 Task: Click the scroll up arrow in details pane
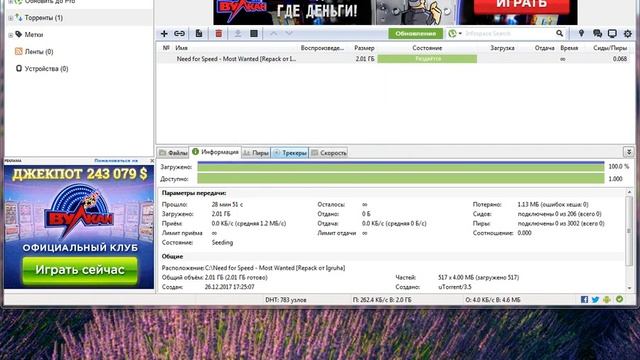pos(629,192)
